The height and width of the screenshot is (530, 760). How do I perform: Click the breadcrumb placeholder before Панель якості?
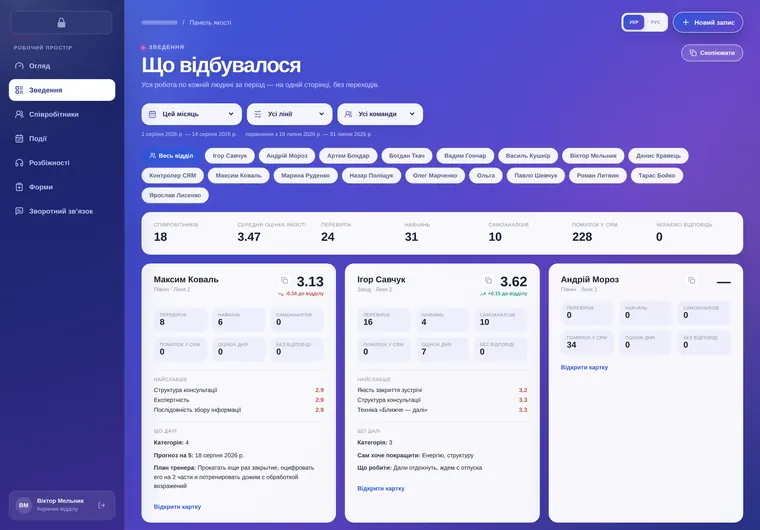point(159,22)
